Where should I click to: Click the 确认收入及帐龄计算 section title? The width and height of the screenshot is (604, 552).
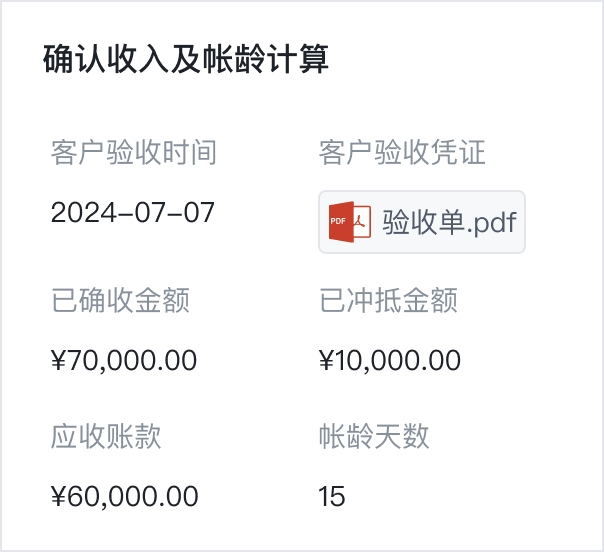click(x=186, y=60)
